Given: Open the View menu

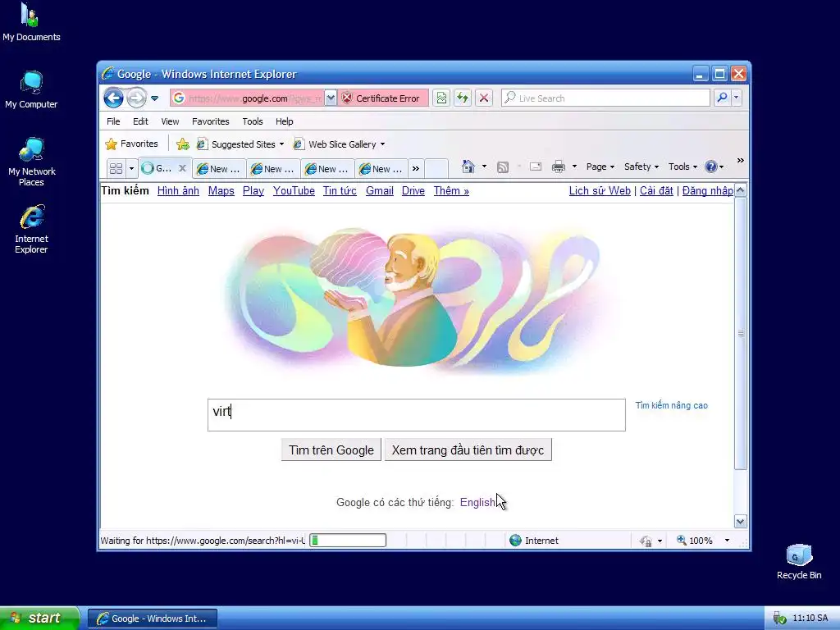Looking at the screenshot, I should point(170,121).
